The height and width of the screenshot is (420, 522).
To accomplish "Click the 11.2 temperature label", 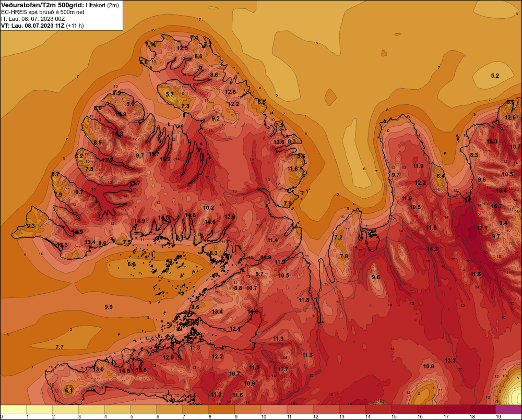I will tap(216, 395).
